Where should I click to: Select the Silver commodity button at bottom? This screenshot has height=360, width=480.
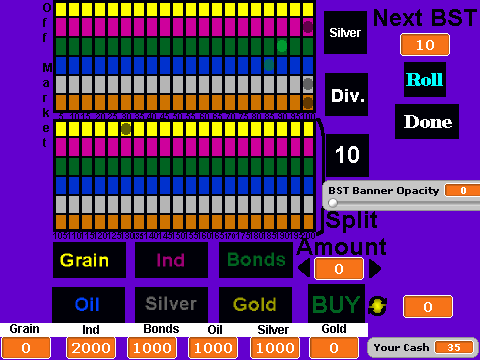point(171,305)
